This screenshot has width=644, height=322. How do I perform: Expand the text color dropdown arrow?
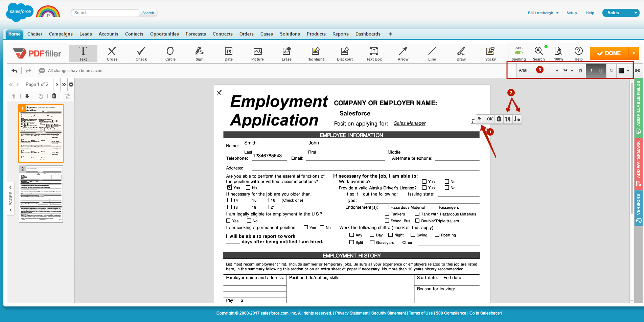click(628, 71)
